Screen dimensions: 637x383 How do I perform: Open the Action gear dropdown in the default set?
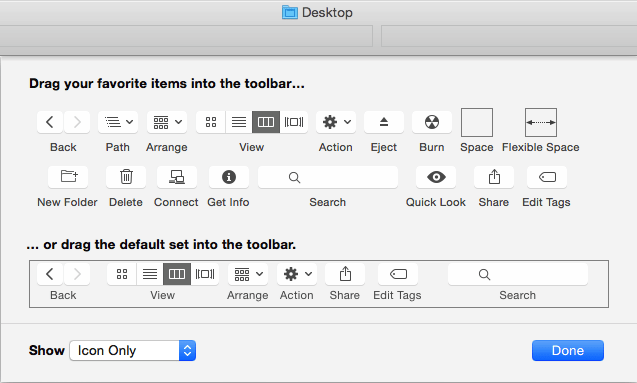coord(297,274)
